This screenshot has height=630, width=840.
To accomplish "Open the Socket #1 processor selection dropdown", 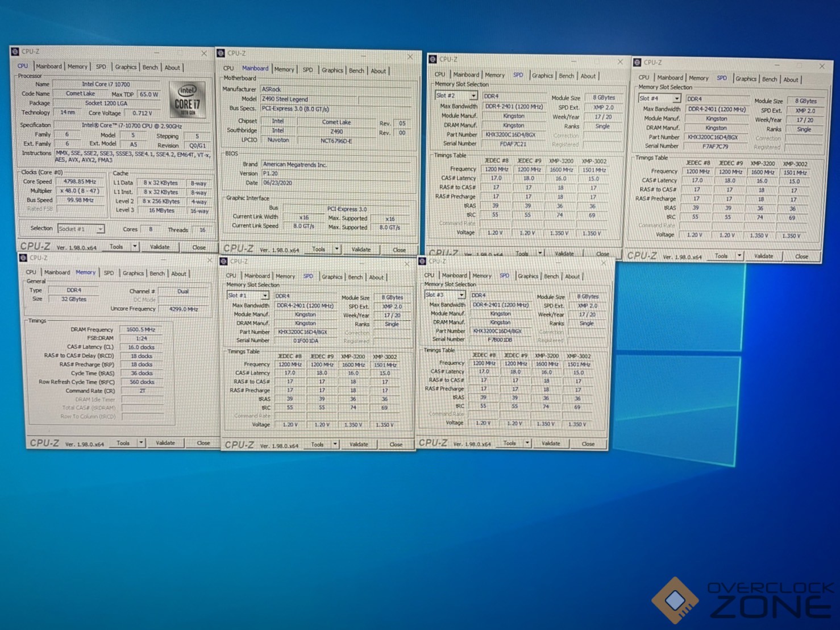I will pos(100,229).
